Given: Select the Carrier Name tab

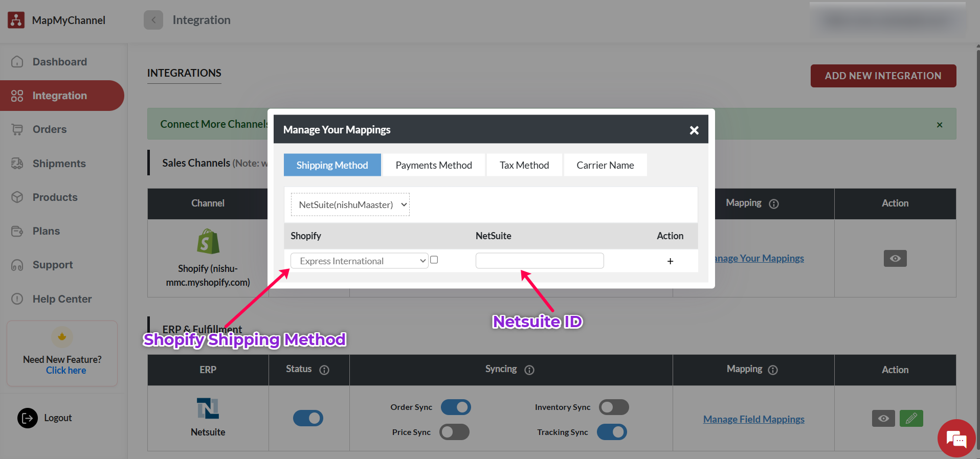Looking at the screenshot, I should point(605,165).
